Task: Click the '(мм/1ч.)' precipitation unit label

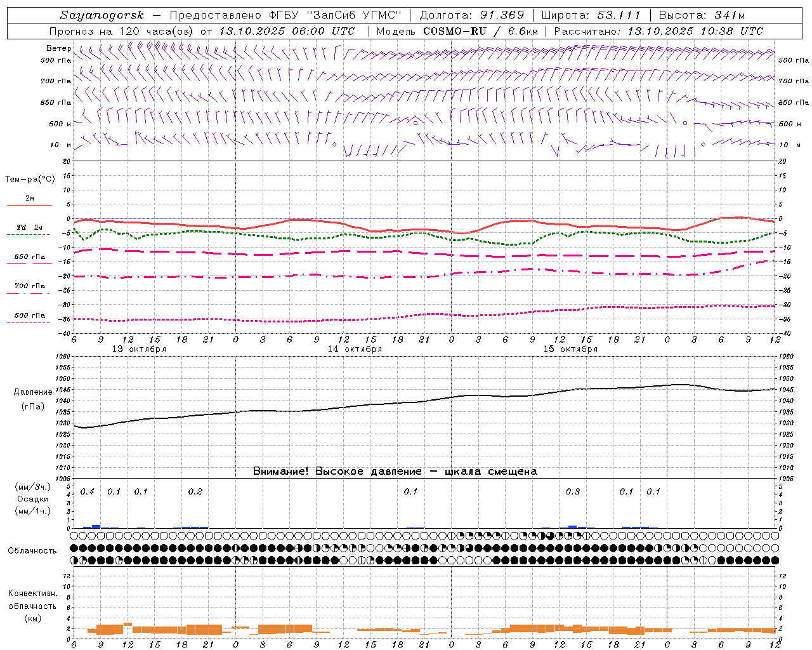Action: (x=32, y=511)
